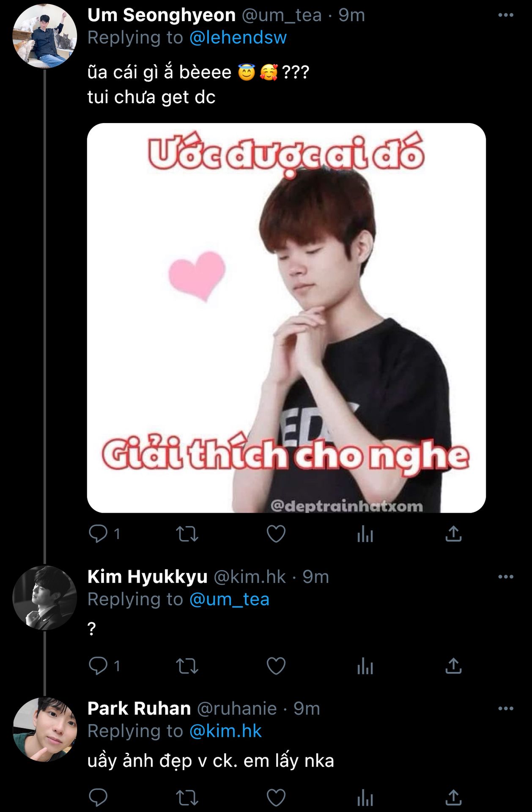
Task: Share Um Seonghyeon's tweet
Action: coord(453,534)
